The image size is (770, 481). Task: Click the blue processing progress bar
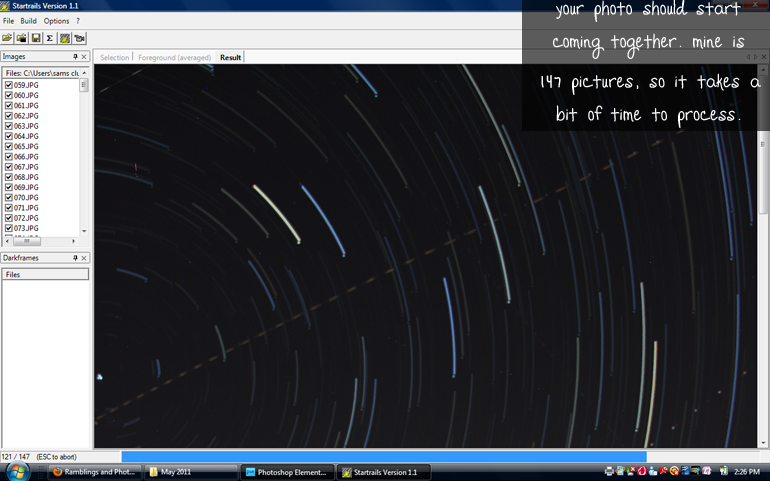click(x=384, y=456)
